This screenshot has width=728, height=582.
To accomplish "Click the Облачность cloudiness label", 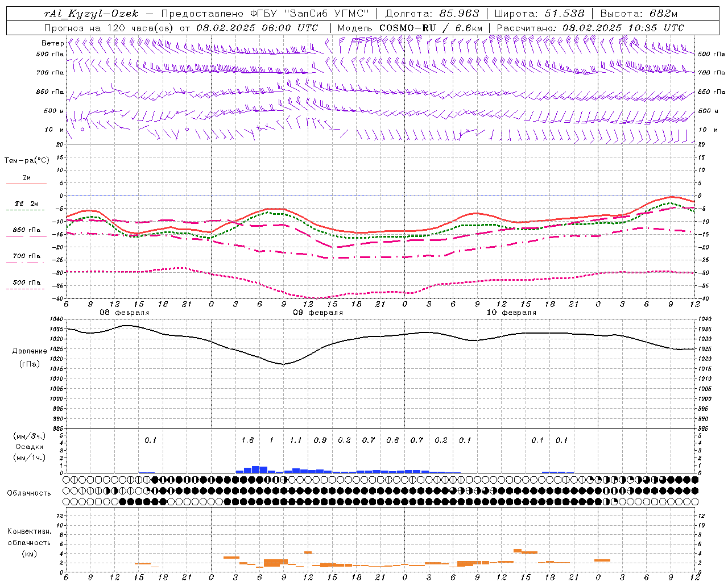I will pos(29,493).
